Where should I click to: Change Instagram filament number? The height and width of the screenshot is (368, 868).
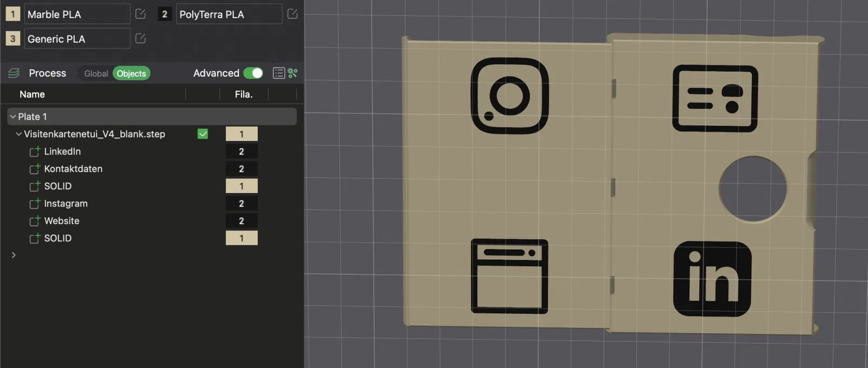click(241, 204)
